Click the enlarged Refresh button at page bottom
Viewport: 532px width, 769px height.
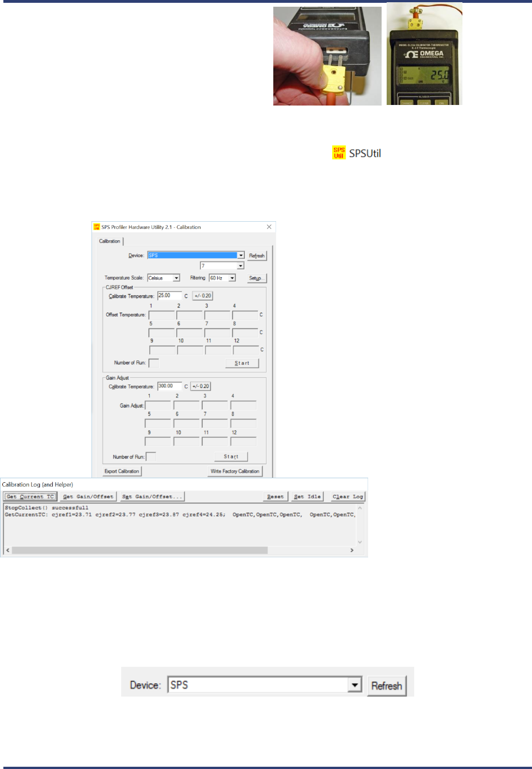[387, 686]
